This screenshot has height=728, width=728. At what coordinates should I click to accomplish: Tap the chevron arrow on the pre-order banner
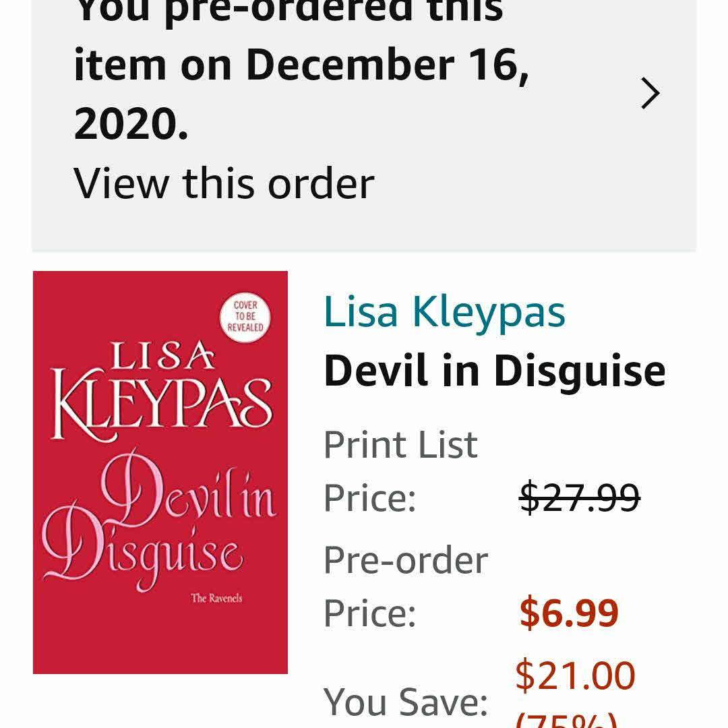(x=650, y=93)
